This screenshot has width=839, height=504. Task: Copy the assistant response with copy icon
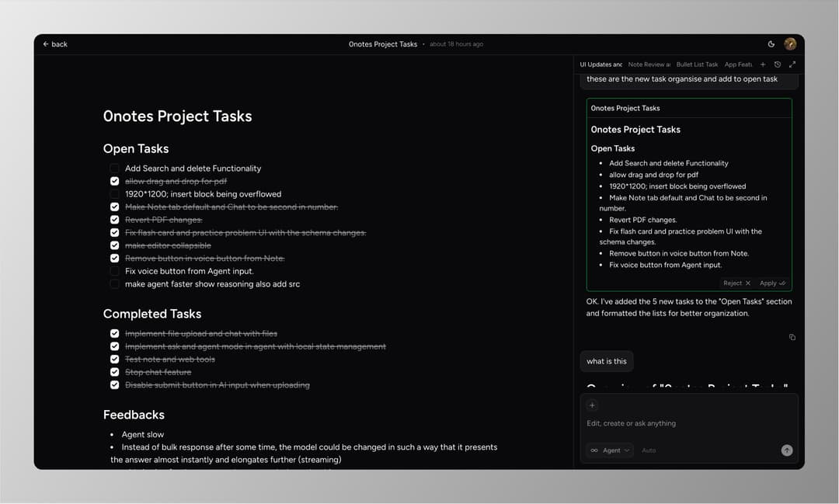[792, 337]
